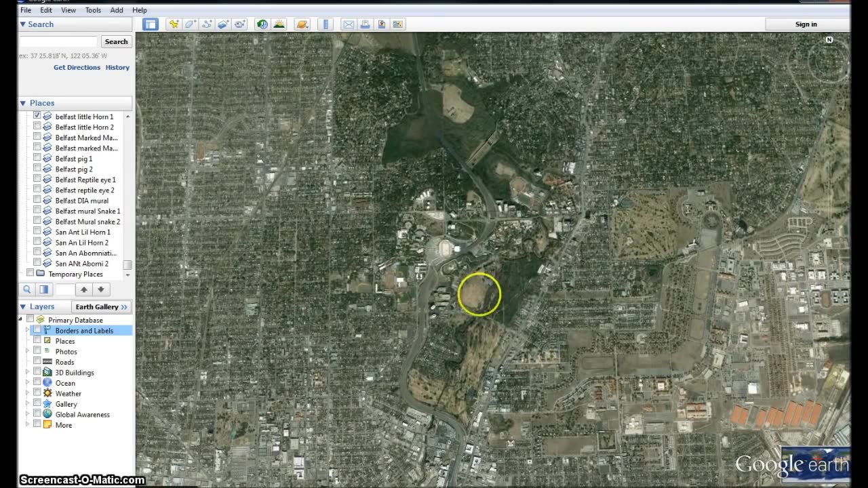Click the Sign in button
The image size is (868, 488).
pos(806,24)
